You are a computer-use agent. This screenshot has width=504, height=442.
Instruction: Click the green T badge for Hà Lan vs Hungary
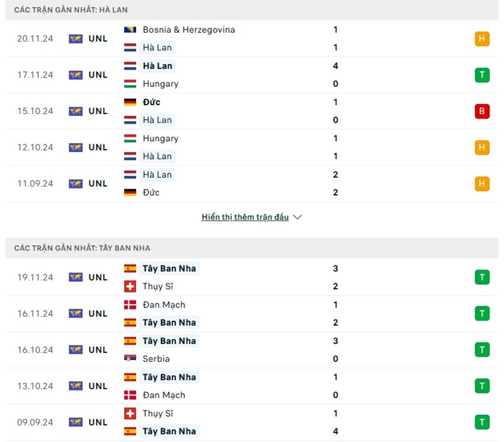[482, 75]
